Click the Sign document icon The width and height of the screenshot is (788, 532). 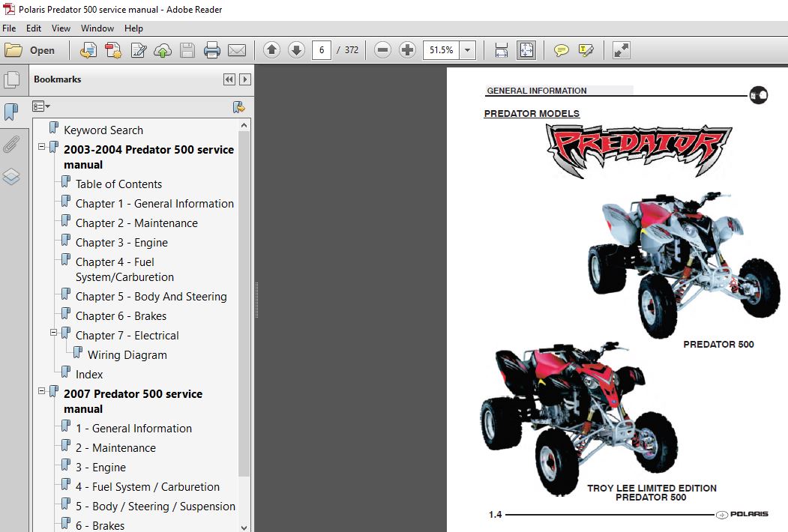138,50
